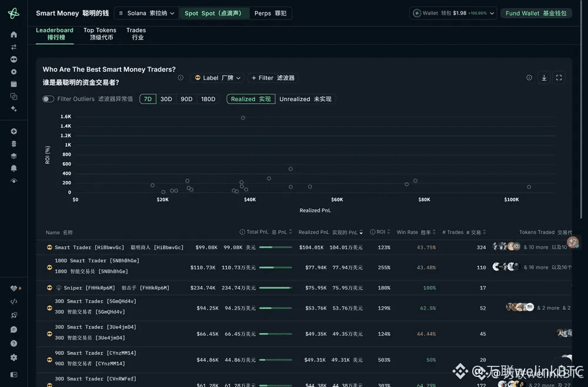Open Sniper [FHHkRp6M] profile

click(116, 288)
